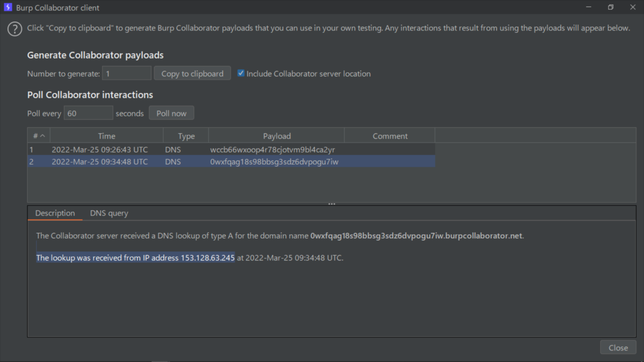Image resolution: width=644 pixels, height=362 pixels.
Task: Close the window with title bar X
Action: click(633, 8)
